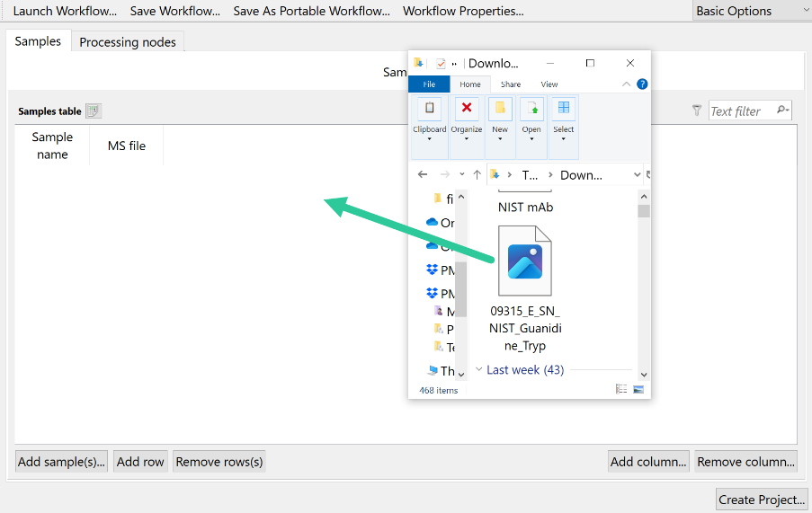
Task: Select This PC in navigation pane
Action: (442, 370)
